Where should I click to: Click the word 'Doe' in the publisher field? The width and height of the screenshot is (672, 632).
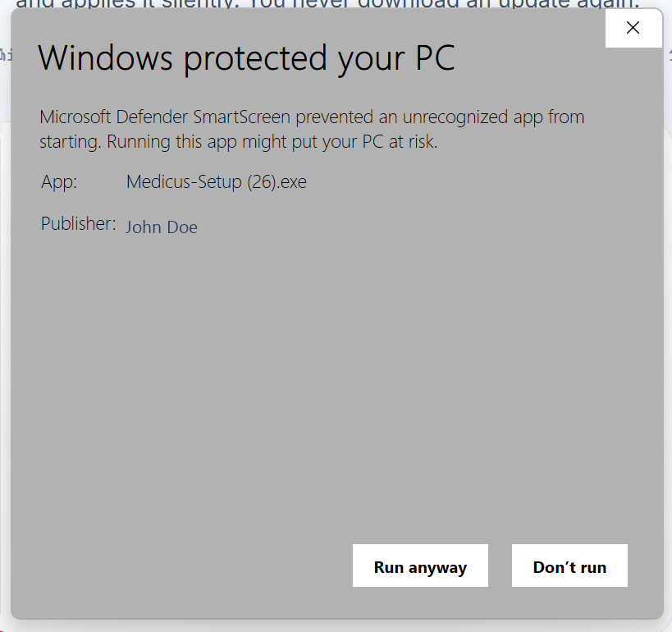(182, 227)
